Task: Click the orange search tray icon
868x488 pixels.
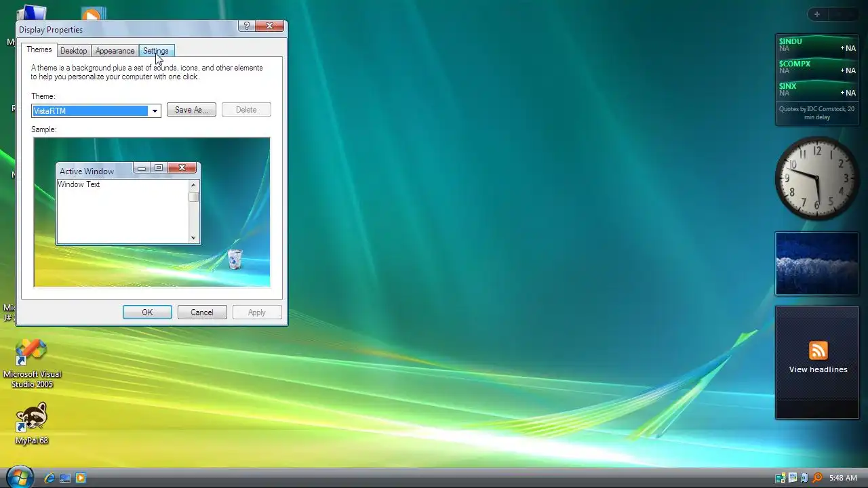Action: (817, 478)
